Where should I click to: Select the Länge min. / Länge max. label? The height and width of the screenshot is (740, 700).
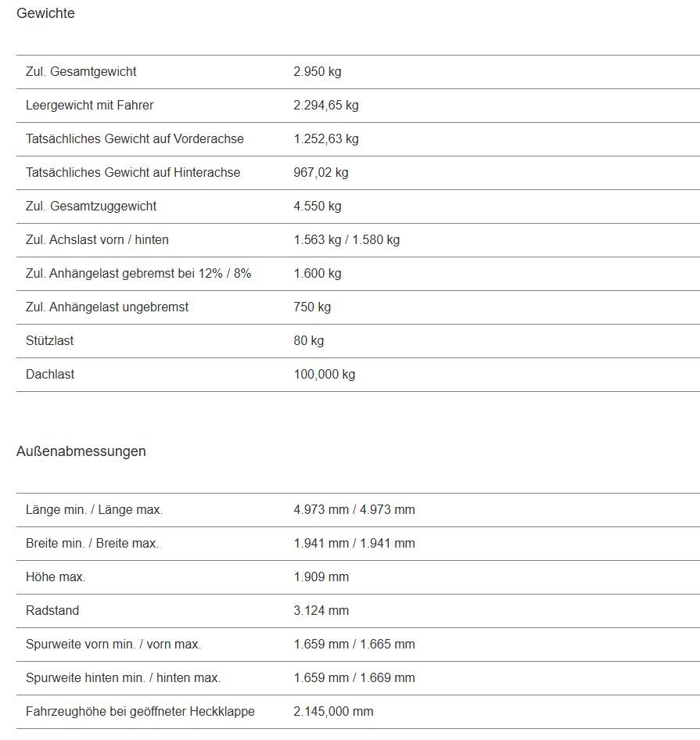tap(94, 510)
